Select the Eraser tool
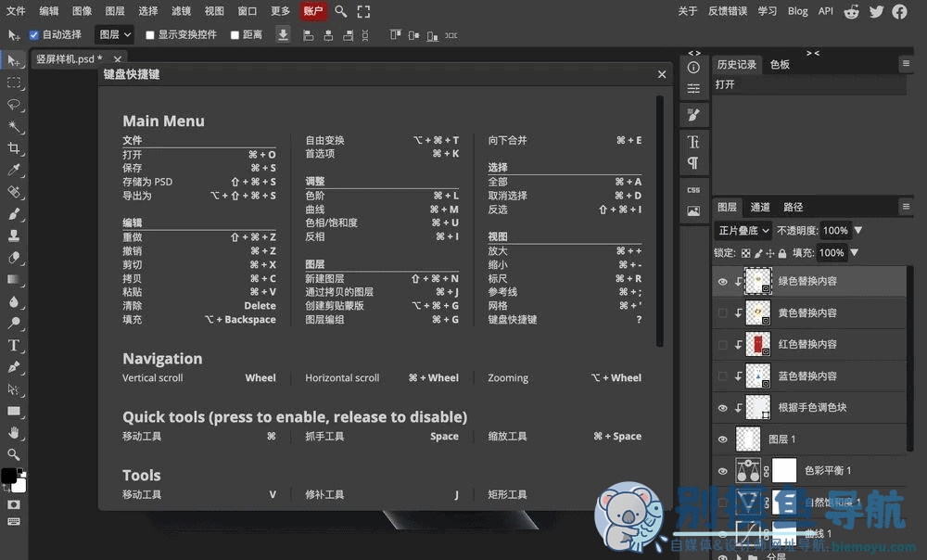 pyautogui.click(x=14, y=258)
